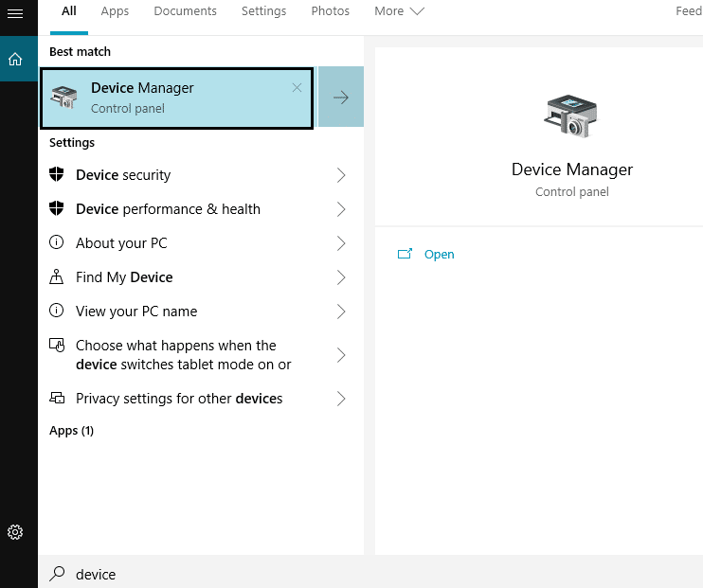Click the search magnifier icon
The image size is (703, 588).
pos(58,574)
